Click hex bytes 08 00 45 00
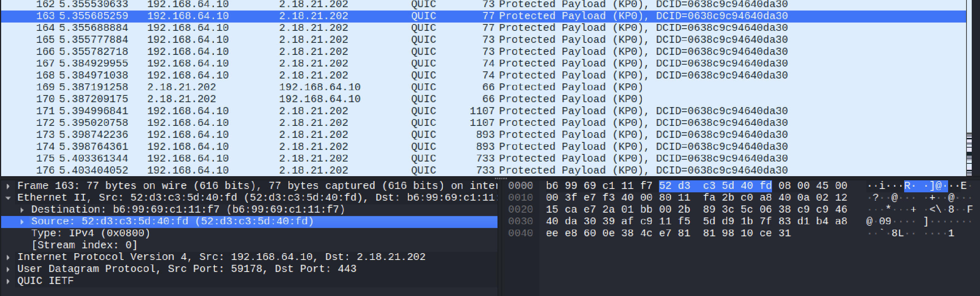 tap(813, 186)
